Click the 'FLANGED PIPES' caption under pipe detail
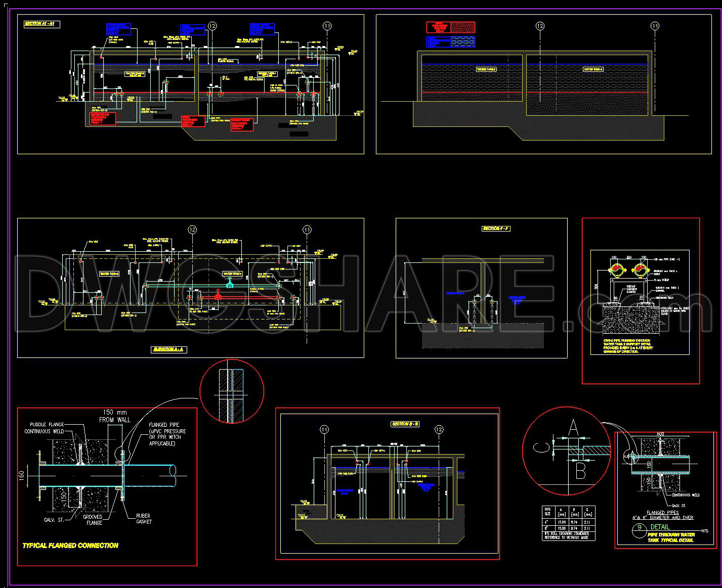The image size is (722, 588). [x=663, y=512]
